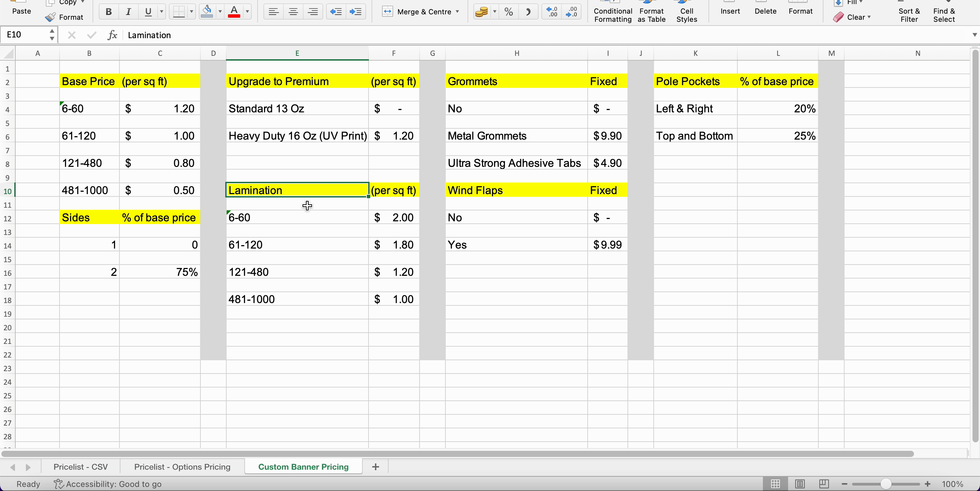Toggle Underline formatting

tap(148, 12)
